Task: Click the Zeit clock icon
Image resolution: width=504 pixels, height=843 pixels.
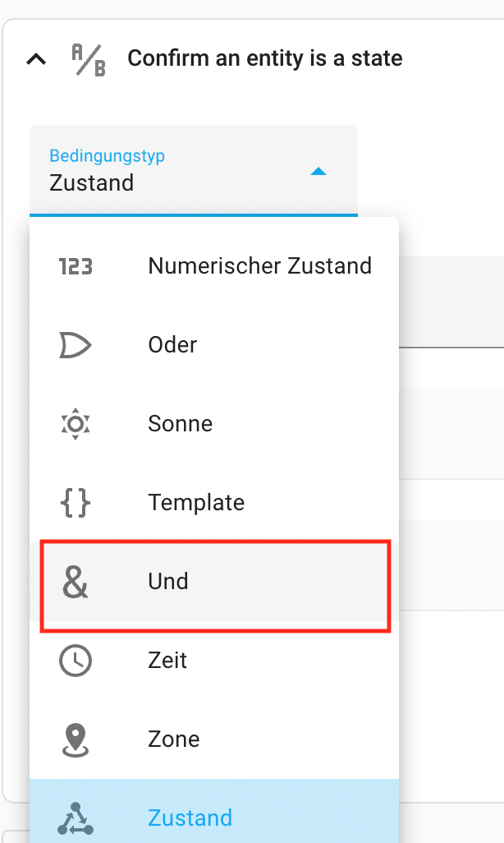Action: (76, 661)
